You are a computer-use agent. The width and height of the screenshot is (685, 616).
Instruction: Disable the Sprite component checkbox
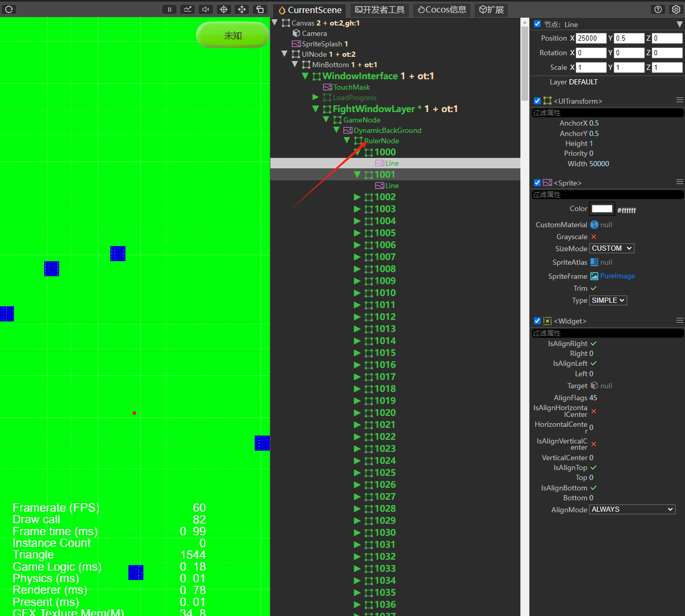(538, 182)
